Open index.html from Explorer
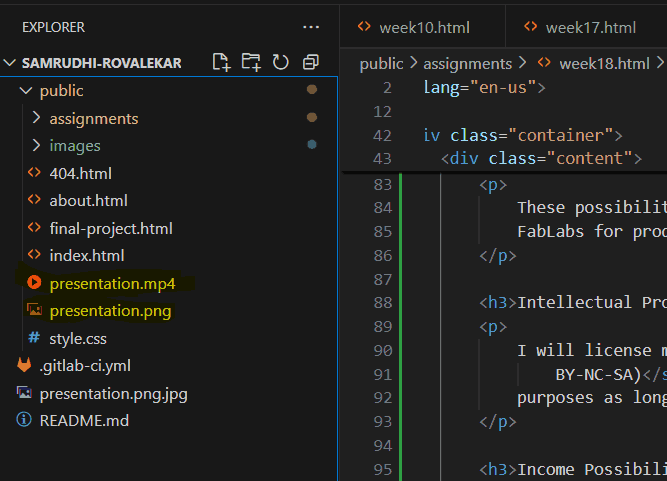The width and height of the screenshot is (667, 481). 87,256
